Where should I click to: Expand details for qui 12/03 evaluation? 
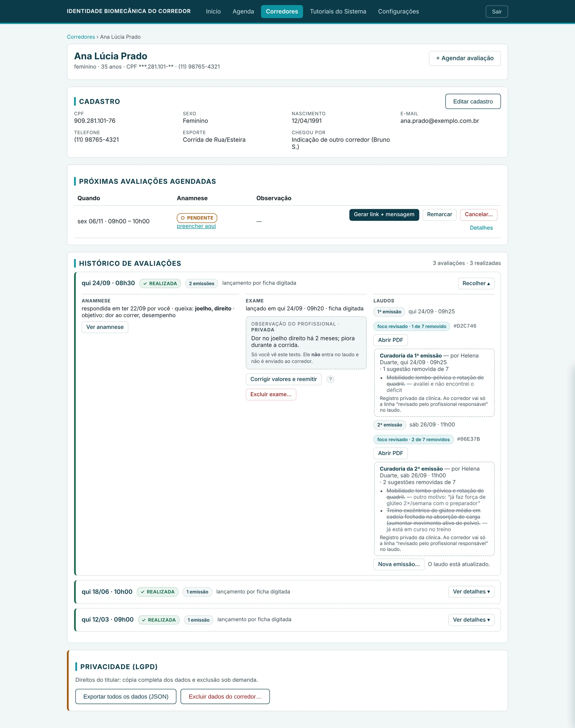click(x=471, y=620)
